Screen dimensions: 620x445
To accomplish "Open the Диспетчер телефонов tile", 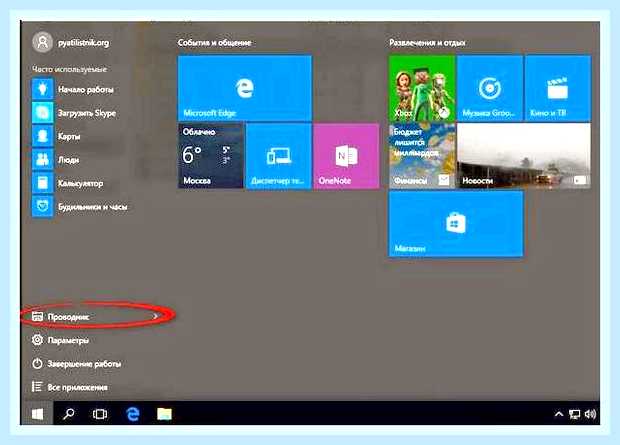I will tap(278, 156).
